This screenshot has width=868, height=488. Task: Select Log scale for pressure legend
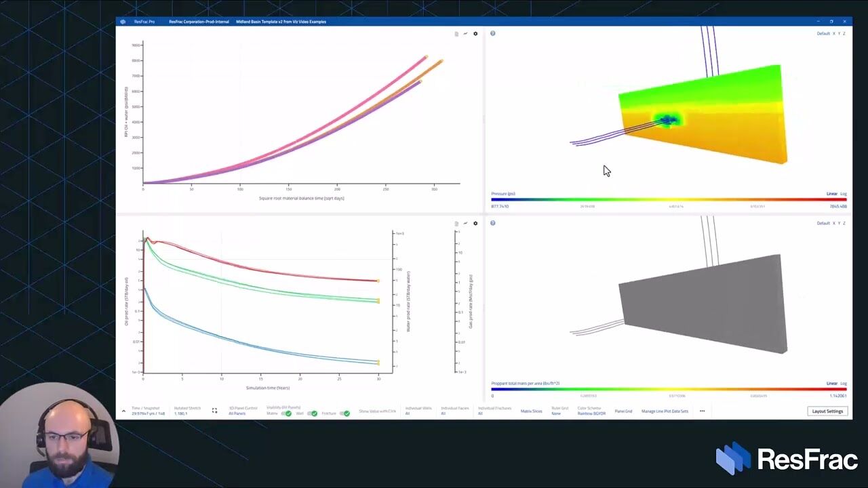tap(844, 194)
